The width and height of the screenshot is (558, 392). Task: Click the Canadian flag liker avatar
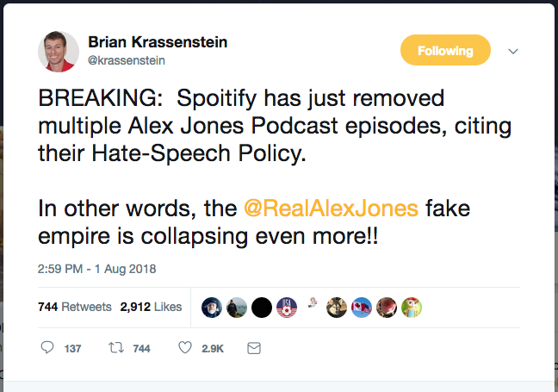click(x=362, y=308)
